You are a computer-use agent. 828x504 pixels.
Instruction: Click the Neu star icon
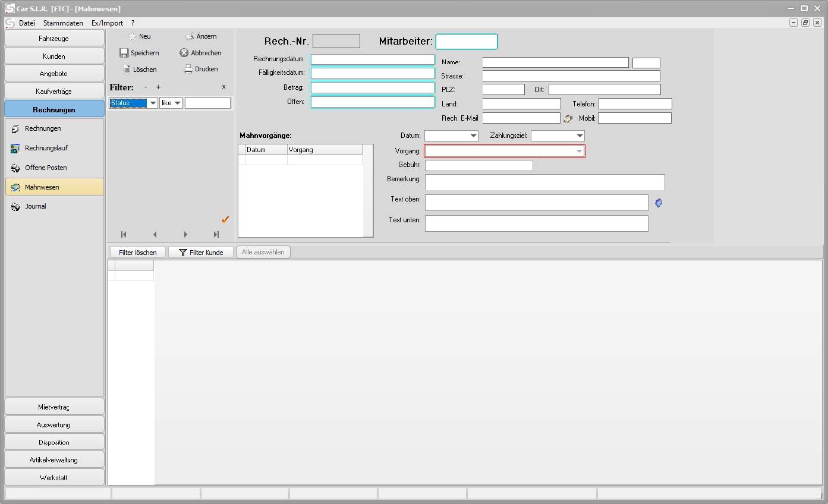click(132, 36)
